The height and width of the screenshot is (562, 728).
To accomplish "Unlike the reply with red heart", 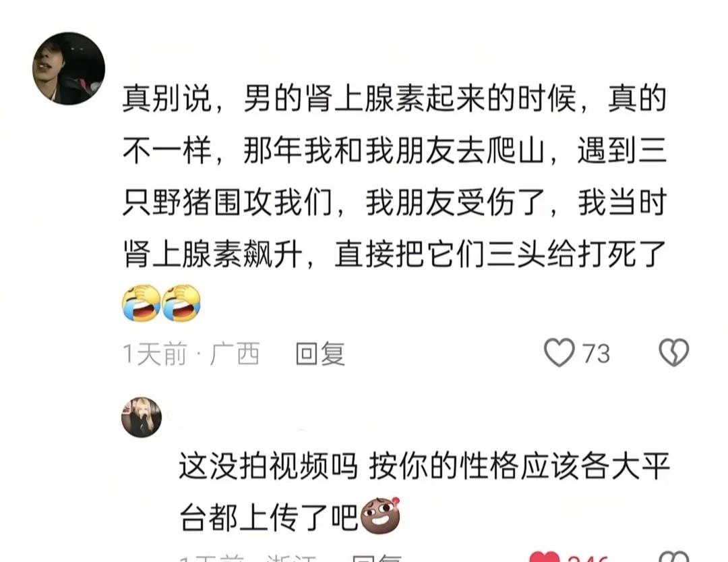I will 545,557.
